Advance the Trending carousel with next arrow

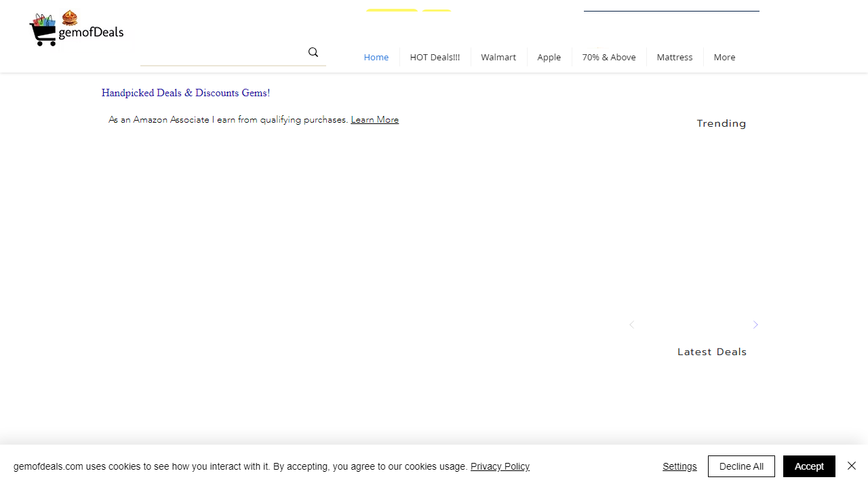pos(755,325)
